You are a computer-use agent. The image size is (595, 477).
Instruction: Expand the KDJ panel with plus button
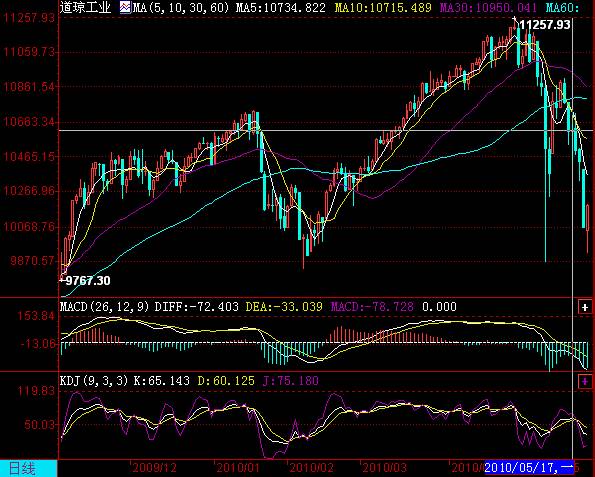pyautogui.click(x=585, y=381)
